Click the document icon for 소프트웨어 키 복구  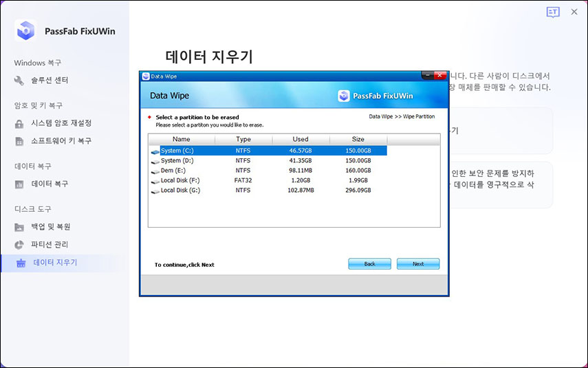coord(19,142)
